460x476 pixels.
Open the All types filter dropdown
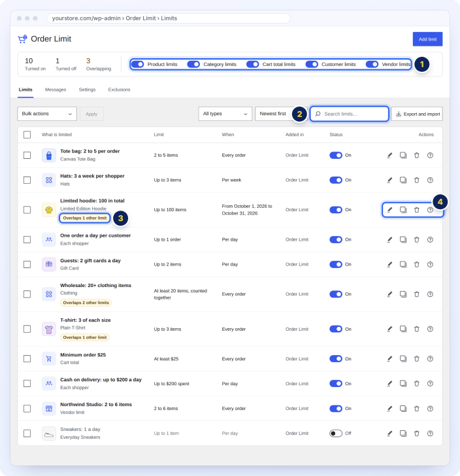coord(225,114)
